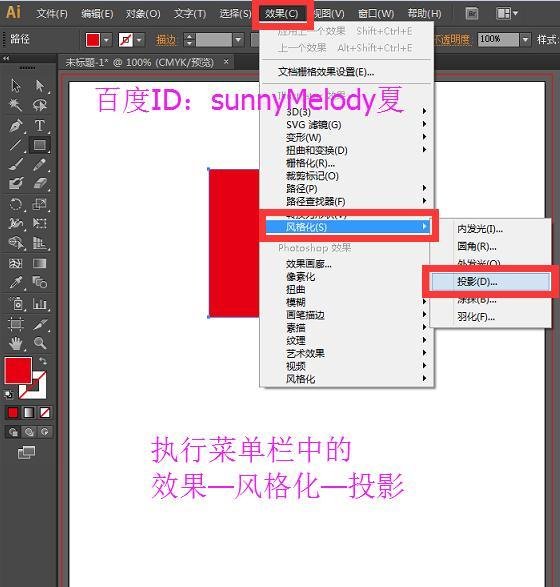
Task: Select the Width tool
Action: (x=16, y=223)
